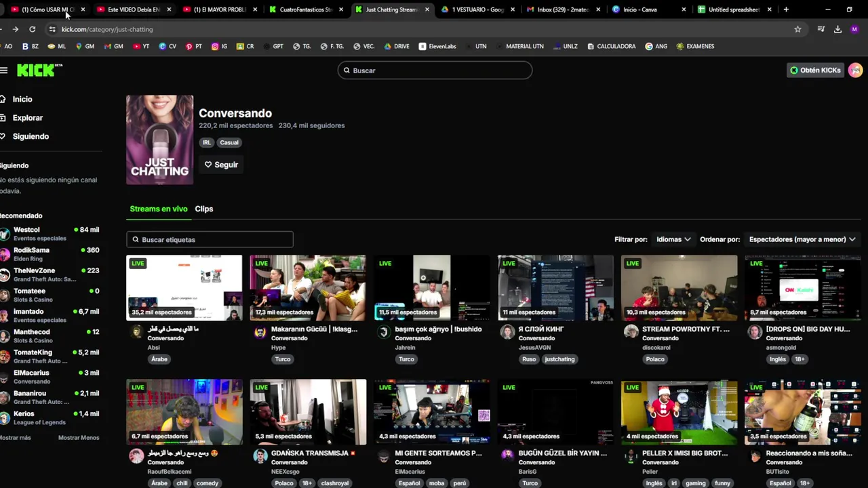
Task: Click the IRL category tag
Action: click(x=207, y=142)
